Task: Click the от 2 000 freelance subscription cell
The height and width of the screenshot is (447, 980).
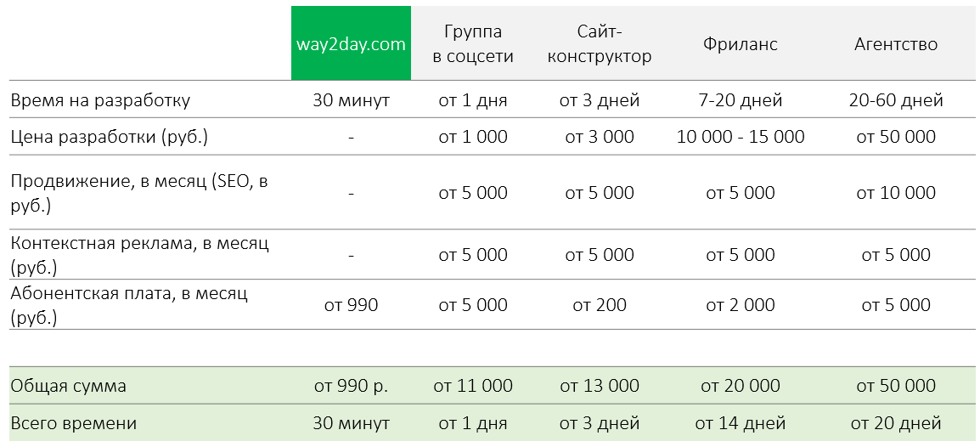Action: click(741, 305)
